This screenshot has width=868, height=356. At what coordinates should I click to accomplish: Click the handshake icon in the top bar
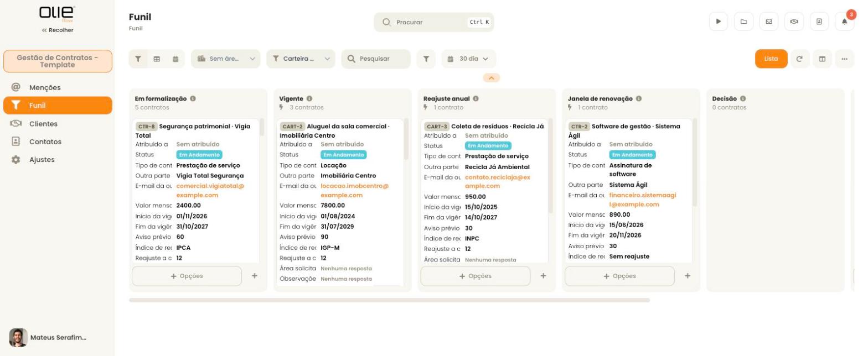(x=794, y=22)
